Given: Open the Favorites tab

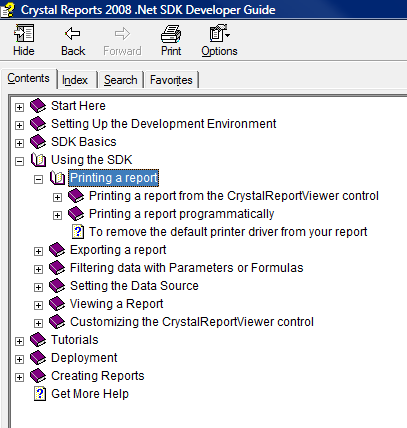Looking at the screenshot, I should click(171, 80).
